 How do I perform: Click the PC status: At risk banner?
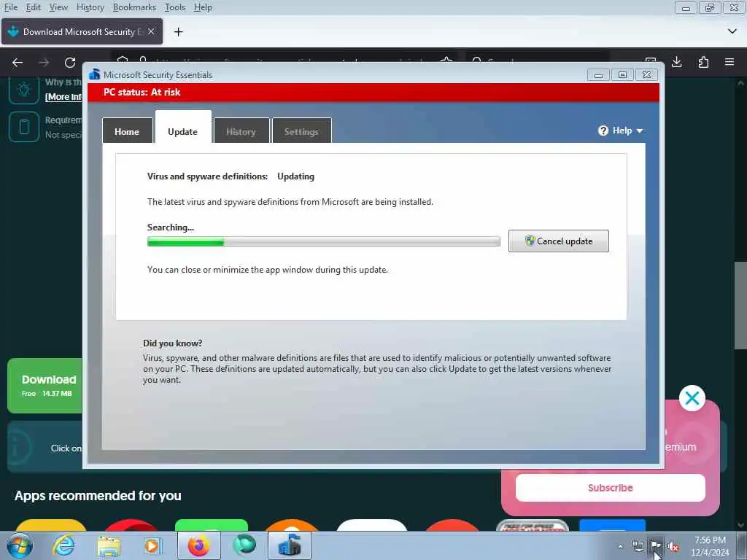(x=373, y=93)
